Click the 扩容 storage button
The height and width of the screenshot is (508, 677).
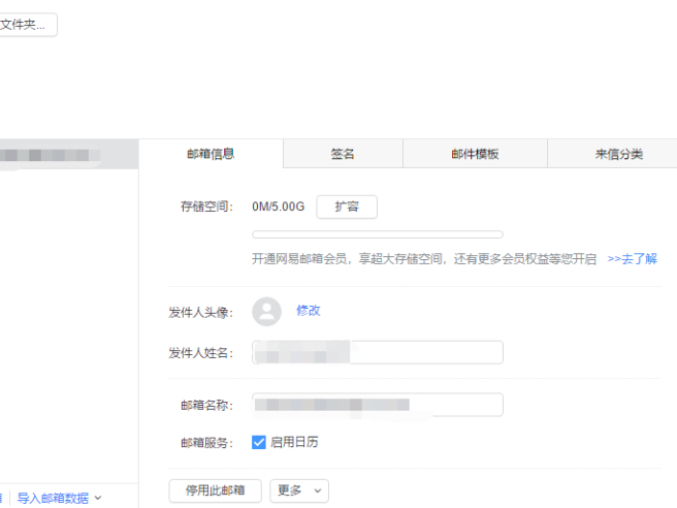click(347, 207)
